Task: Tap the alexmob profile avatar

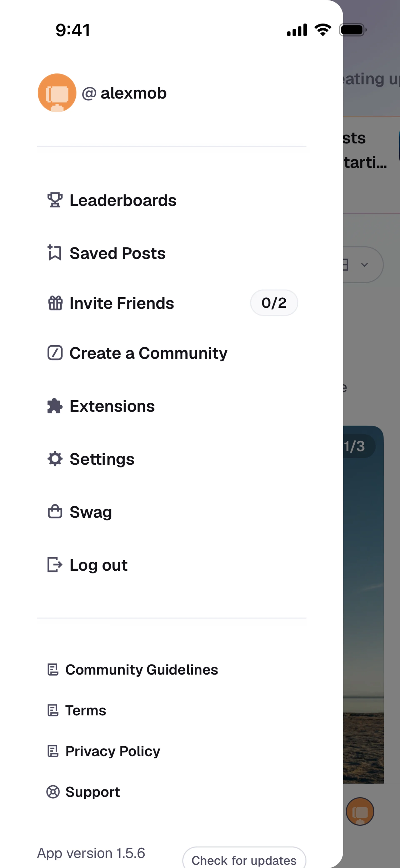Action: (57, 93)
